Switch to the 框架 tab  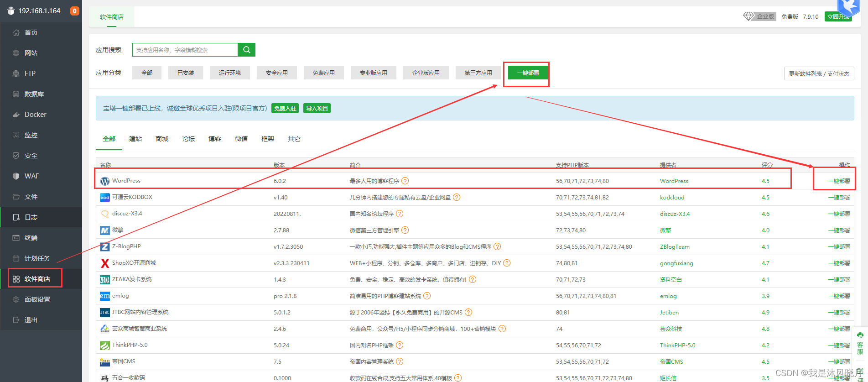pos(268,139)
